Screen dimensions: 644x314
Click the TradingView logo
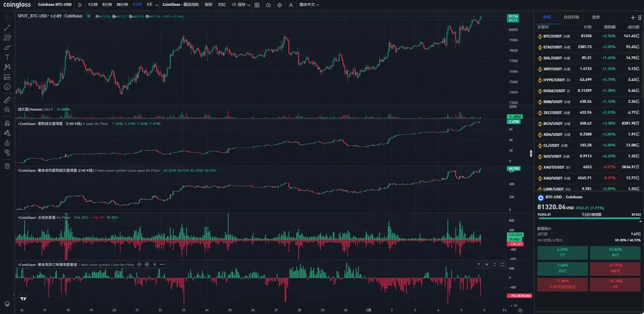(23, 300)
